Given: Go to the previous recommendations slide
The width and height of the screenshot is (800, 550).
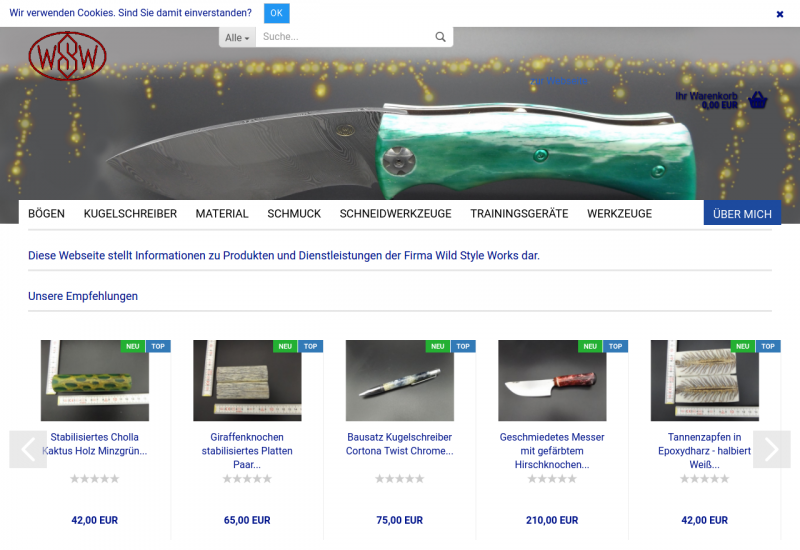Looking at the screenshot, I should (x=27, y=449).
